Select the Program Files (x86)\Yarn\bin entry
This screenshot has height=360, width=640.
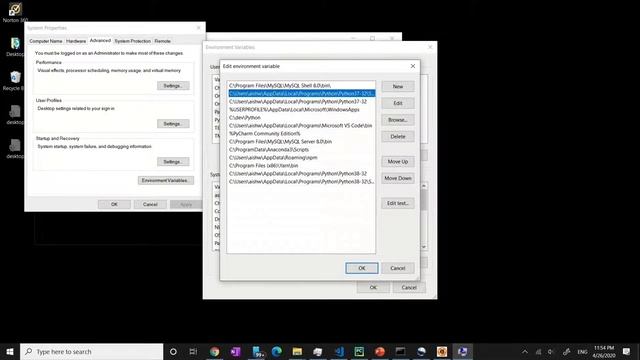tap(301, 166)
